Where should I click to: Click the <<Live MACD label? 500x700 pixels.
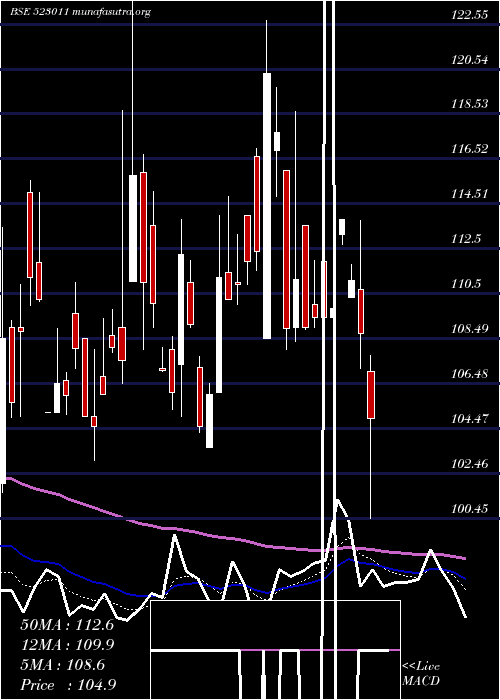421,673
